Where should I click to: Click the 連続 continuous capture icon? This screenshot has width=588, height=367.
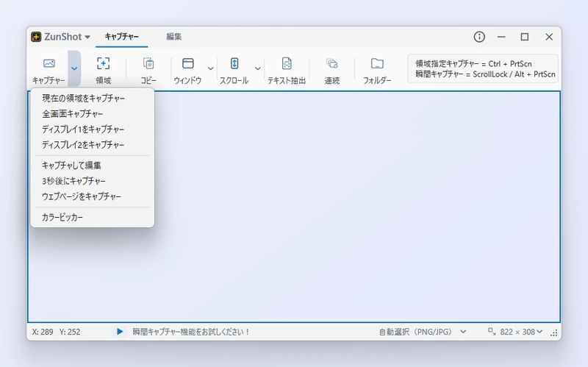(332, 63)
